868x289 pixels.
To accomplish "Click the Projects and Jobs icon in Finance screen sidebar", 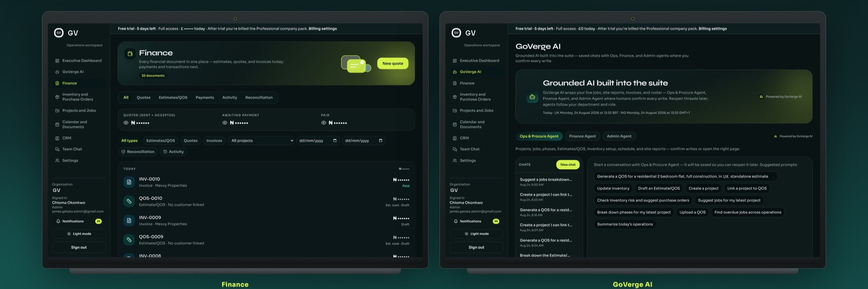I will tap(57, 110).
